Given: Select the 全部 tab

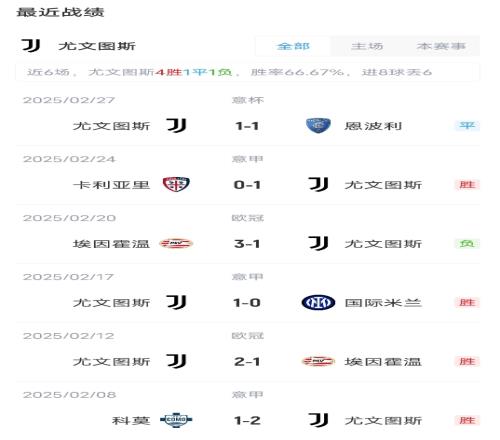Looking at the screenshot, I should [x=293, y=46].
